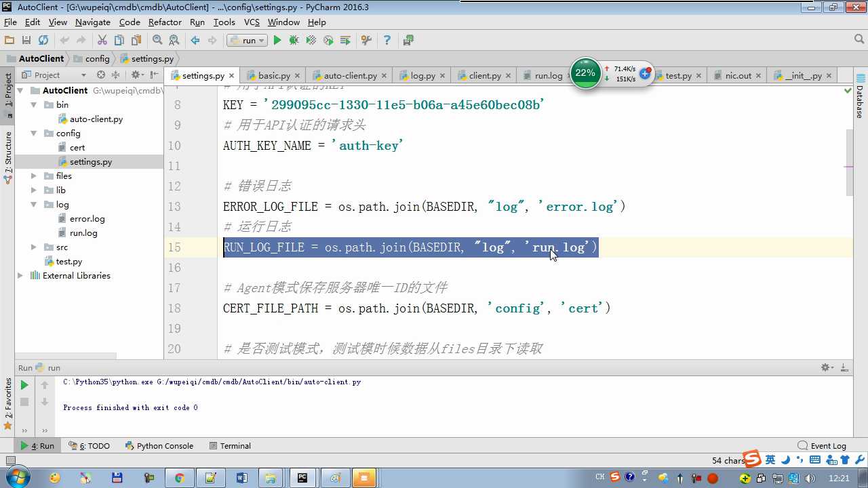
Task: Open the VCS menu
Action: click(x=252, y=22)
